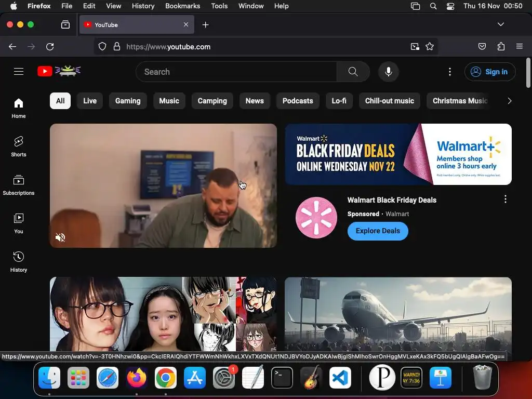532x399 pixels.
Task: Click the Firefox address bar URL
Action: pos(168,47)
